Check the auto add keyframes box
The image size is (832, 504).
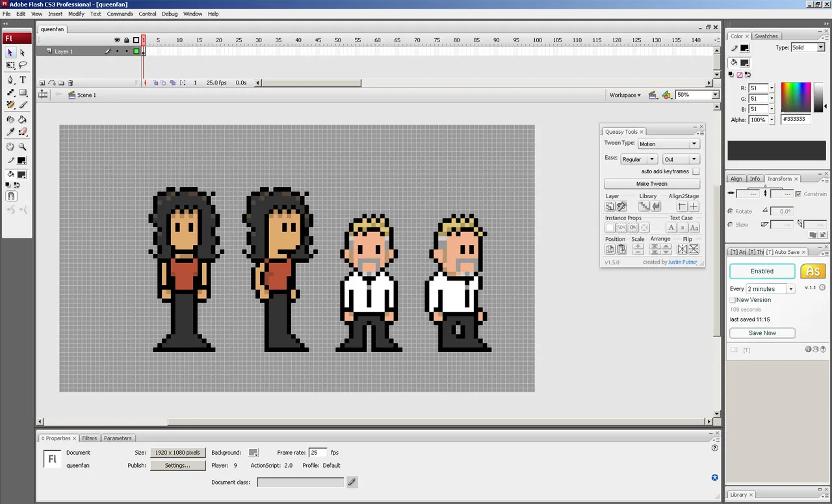695,171
